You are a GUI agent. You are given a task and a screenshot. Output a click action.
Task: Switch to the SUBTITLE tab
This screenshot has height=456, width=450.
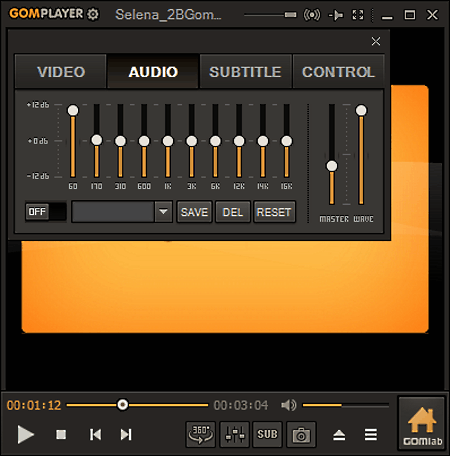[x=245, y=72]
